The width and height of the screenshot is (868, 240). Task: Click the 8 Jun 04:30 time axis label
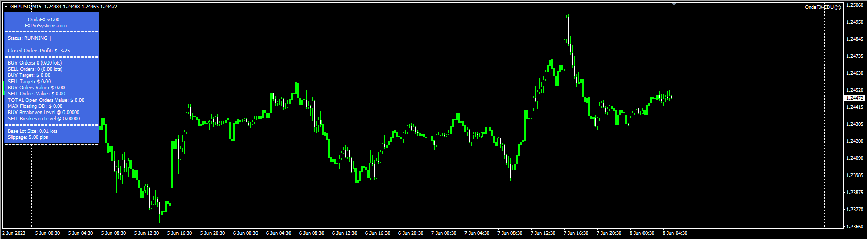pos(675,233)
